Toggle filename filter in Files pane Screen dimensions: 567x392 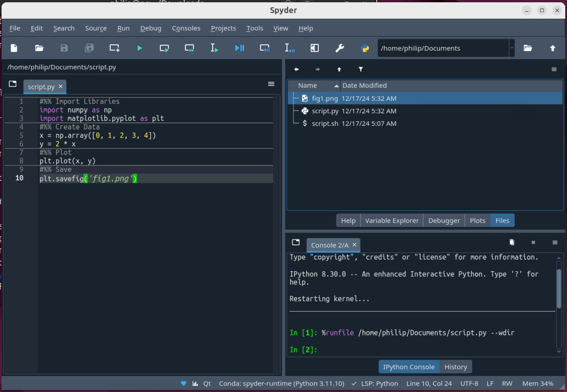361,69
